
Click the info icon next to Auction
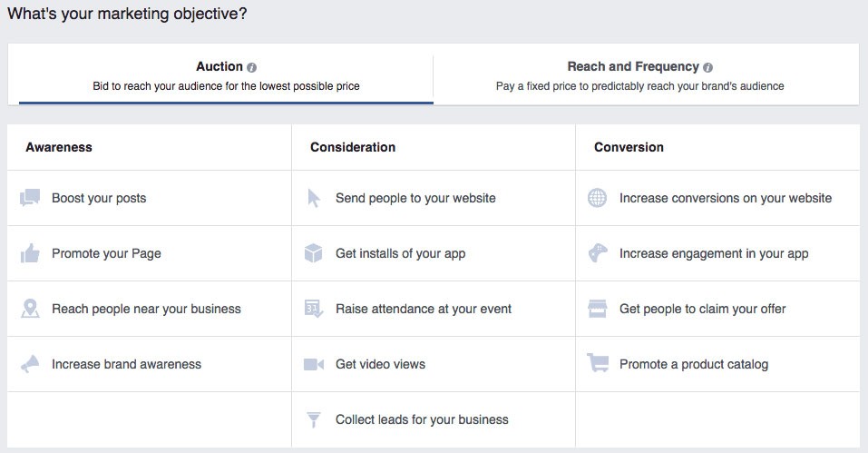(252, 67)
